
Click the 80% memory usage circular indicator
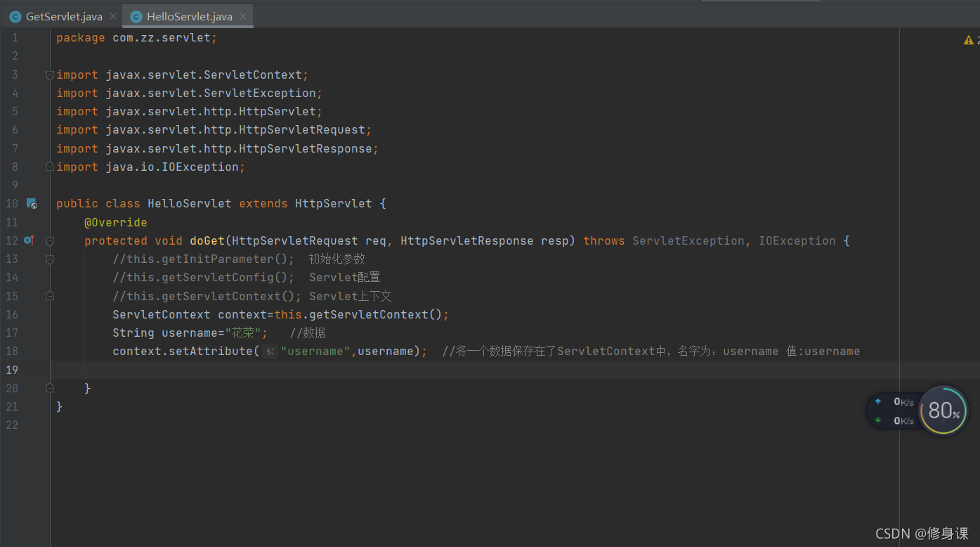(x=943, y=411)
